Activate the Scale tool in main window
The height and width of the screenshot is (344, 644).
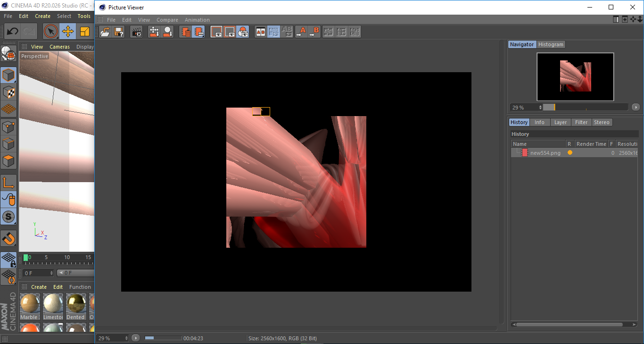click(x=85, y=32)
